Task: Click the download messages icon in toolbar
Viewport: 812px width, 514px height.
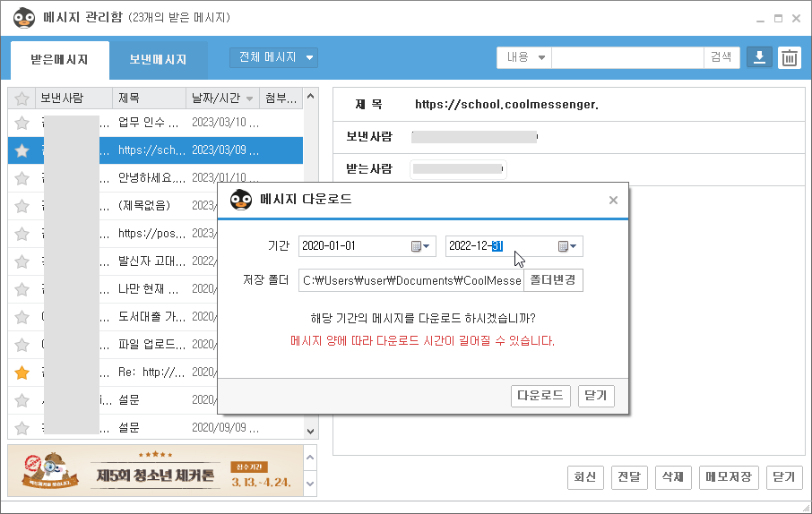Action: [759, 58]
